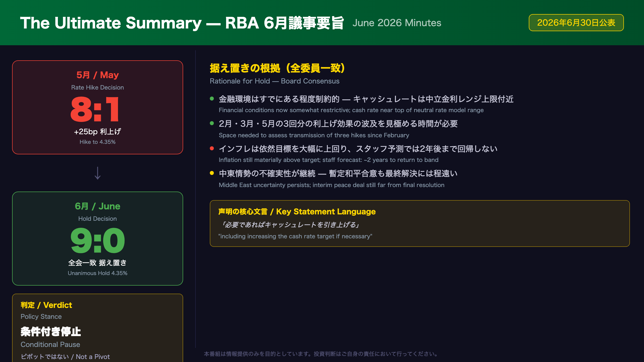This screenshot has height=362, width=644.
Task: Click the bullet starting "インフレは依然目標を大幅に上回り"
Action: click(x=358, y=149)
